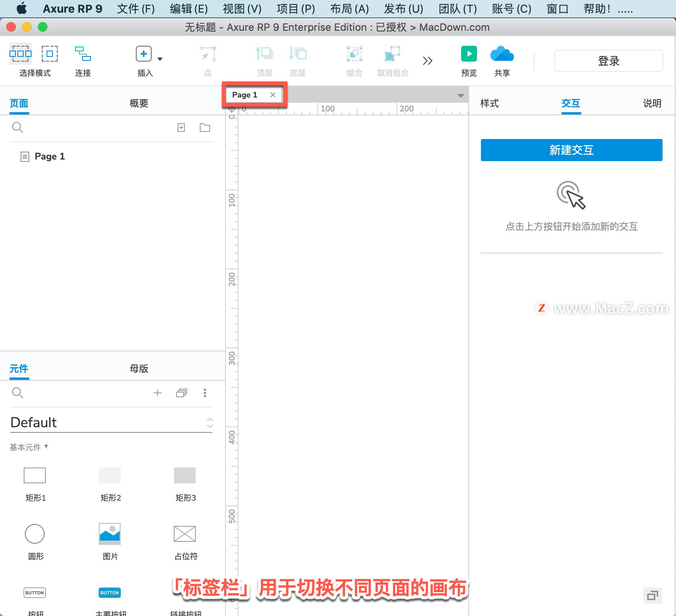Pick the 圆形 ellipse widget
Screen dimensions: 676x616
click(x=35, y=543)
